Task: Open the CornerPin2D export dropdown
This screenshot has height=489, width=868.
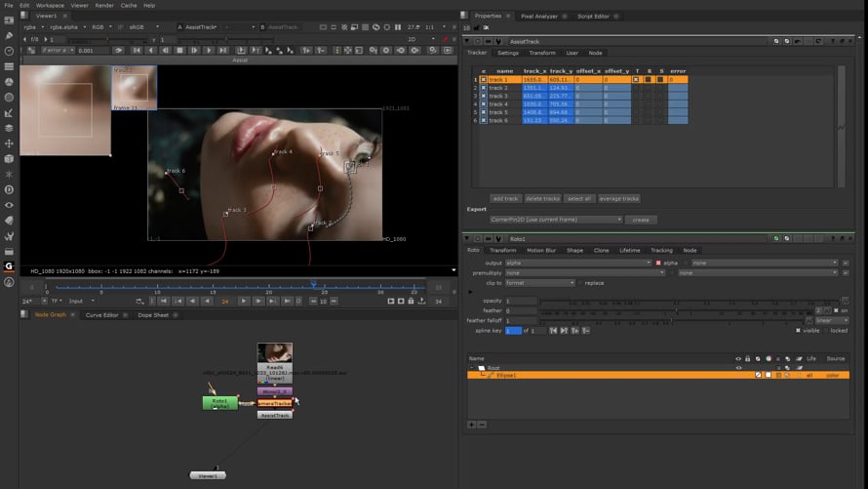Action: click(x=556, y=220)
